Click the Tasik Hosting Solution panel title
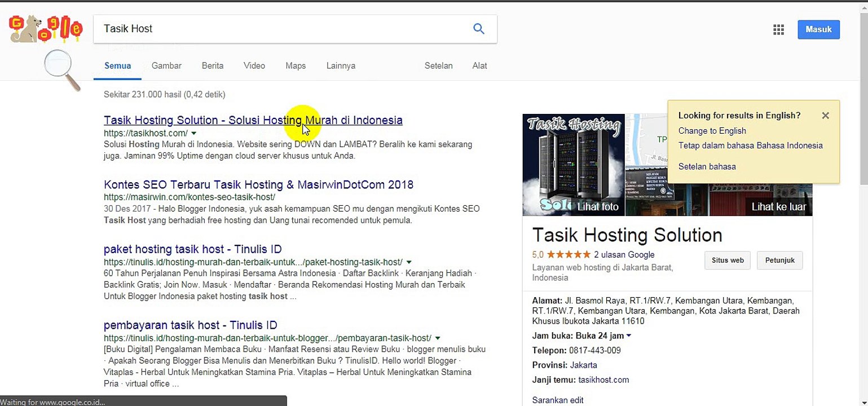868x406 pixels. point(627,235)
